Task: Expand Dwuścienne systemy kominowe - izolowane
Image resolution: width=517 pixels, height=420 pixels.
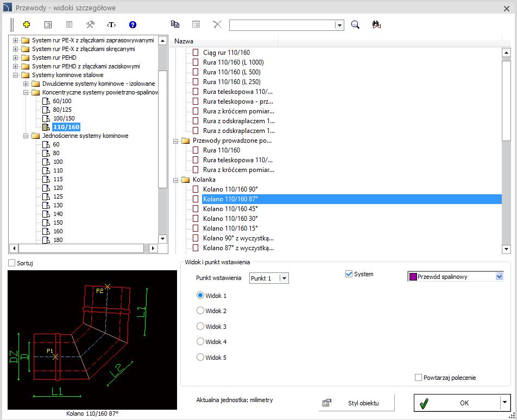Action: click(x=26, y=84)
